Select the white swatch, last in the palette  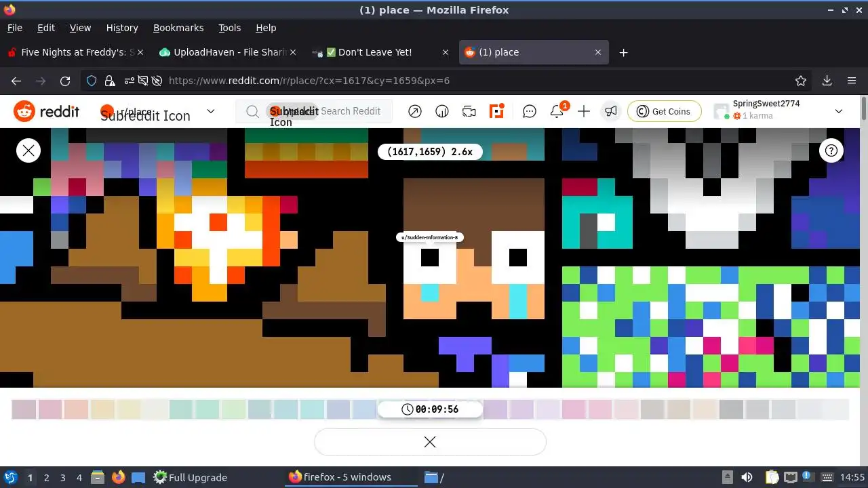tap(836, 409)
